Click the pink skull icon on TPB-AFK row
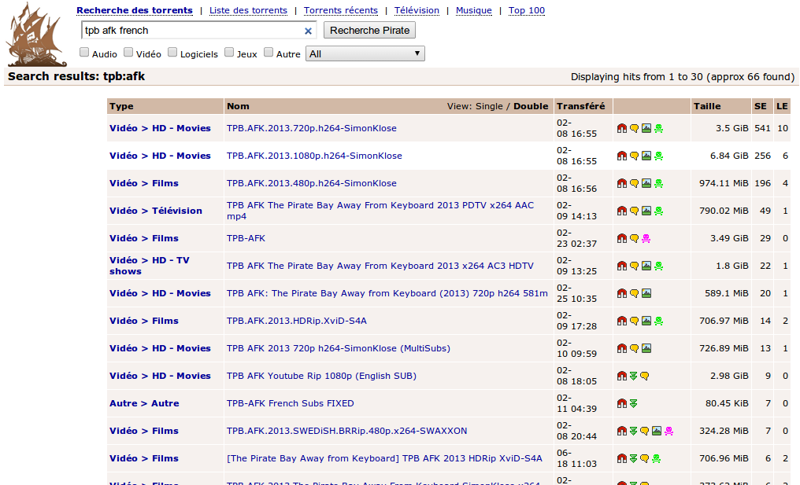This screenshot has height=485, width=800. tap(646, 238)
